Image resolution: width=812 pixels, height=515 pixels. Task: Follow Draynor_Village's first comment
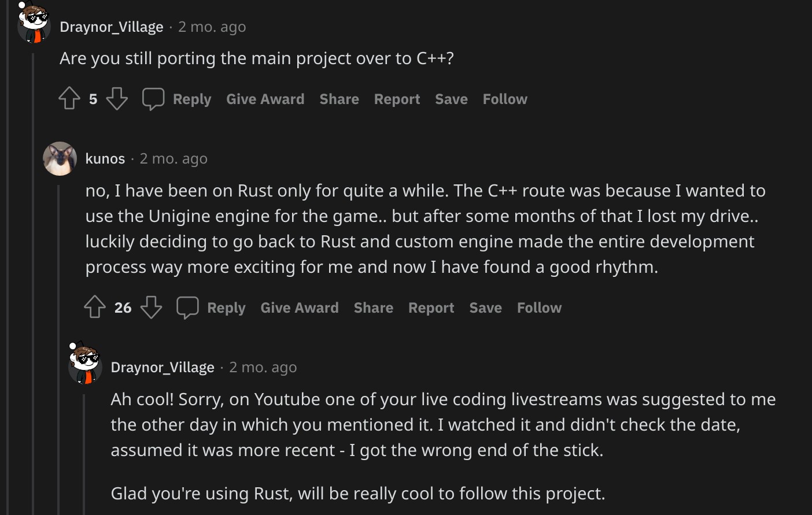(x=505, y=99)
